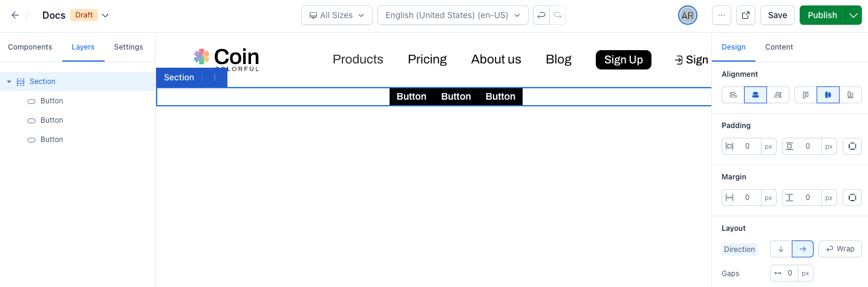Open the All Sizes dropdown
Screen dimensions: 868x287
tap(337, 15)
